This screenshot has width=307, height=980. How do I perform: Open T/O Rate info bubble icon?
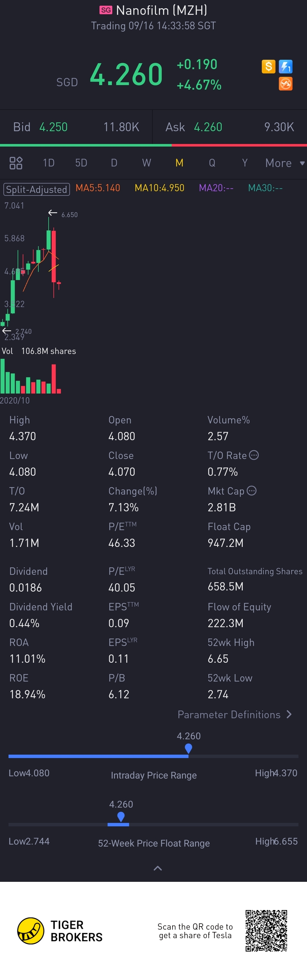click(x=254, y=455)
